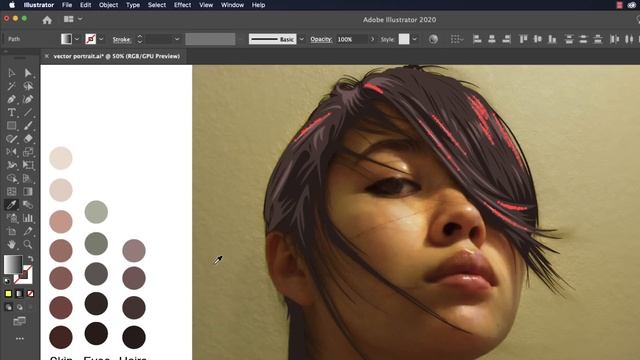Screen dimensions: 640x360
Task: Enable Draw Normal mode
Action: coord(9,307)
